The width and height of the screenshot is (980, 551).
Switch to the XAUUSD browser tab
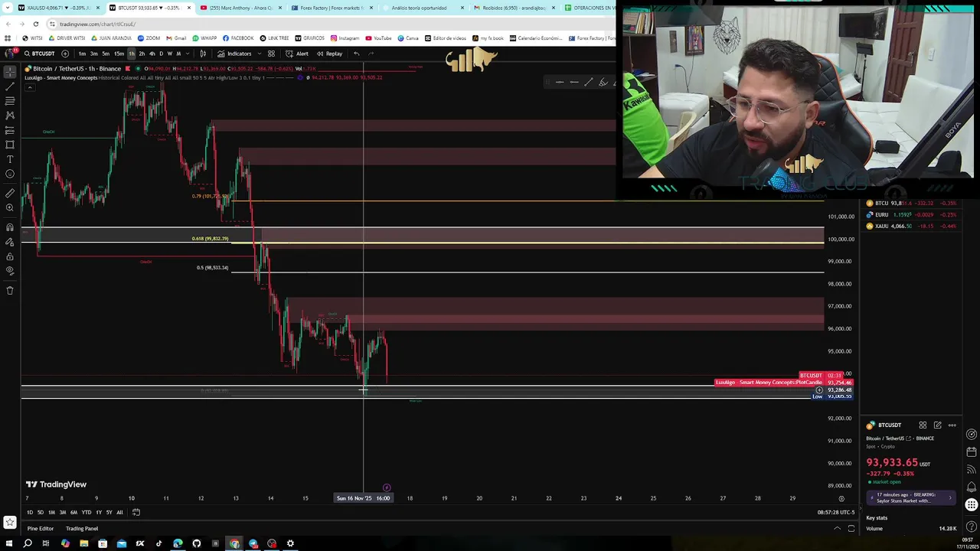(57, 8)
